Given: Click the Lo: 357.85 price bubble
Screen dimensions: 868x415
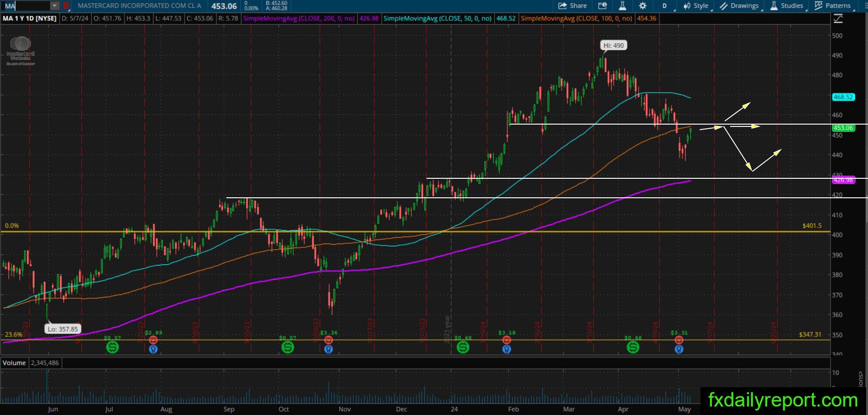Looking at the screenshot, I should [x=62, y=329].
